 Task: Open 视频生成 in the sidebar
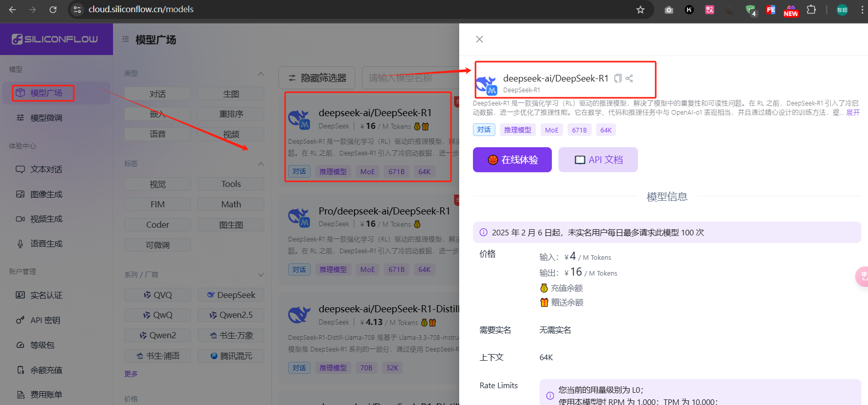tap(56, 219)
